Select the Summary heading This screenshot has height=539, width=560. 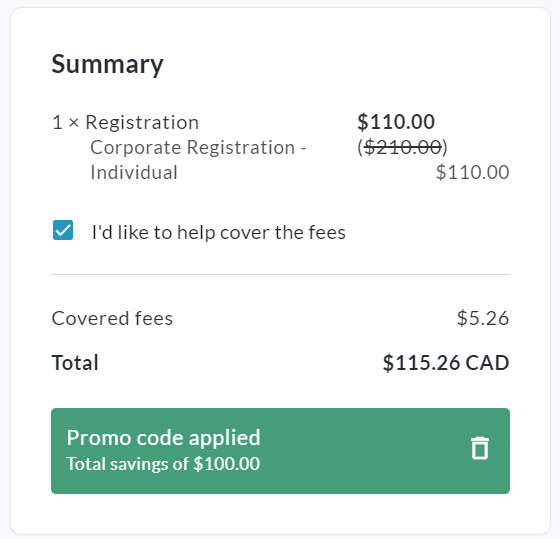click(x=108, y=64)
